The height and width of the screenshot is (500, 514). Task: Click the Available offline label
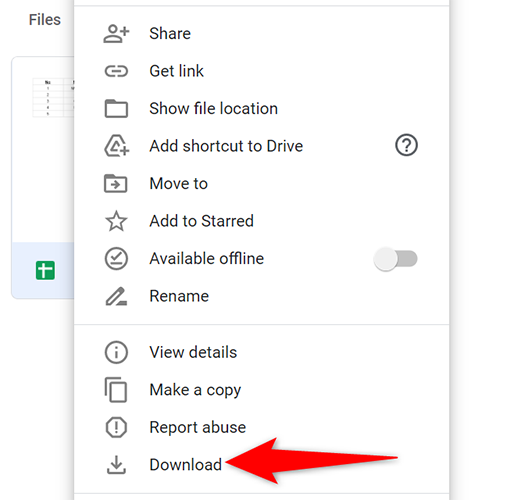pos(207,259)
